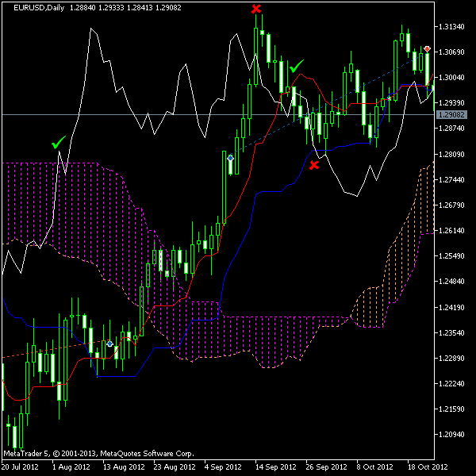This screenshot has width=476, height=476.
Task: Click the 20 Jul 2012 date label
Action: pyautogui.click(x=21, y=467)
